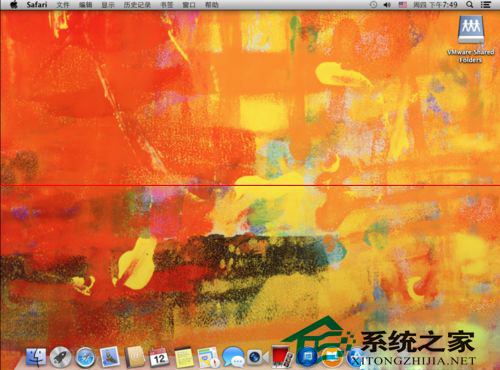The image size is (500, 370).
Task: Open Safari compass icon in Dock
Action: (x=85, y=358)
